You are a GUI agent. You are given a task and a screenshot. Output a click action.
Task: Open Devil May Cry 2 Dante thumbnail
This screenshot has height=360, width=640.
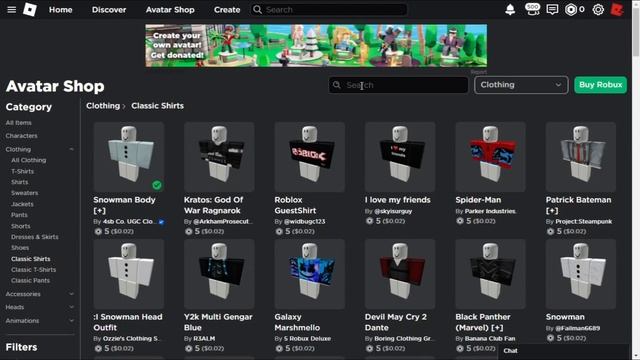(400, 274)
